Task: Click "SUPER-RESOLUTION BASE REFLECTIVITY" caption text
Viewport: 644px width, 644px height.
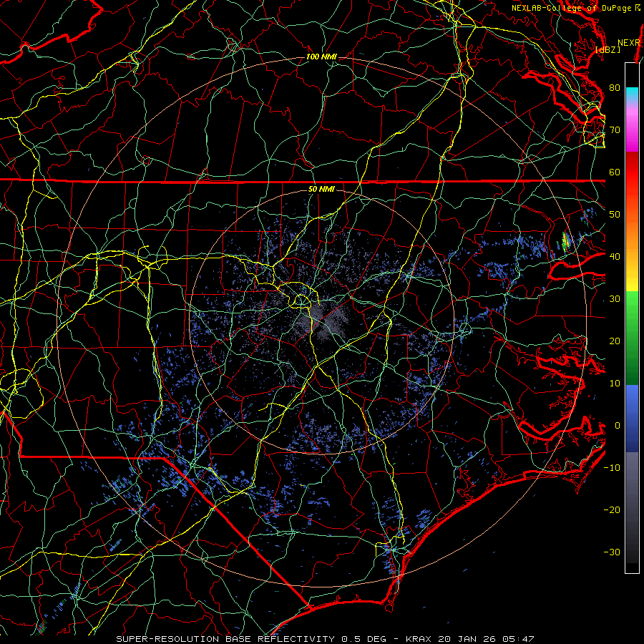Action: click(x=225, y=639)
